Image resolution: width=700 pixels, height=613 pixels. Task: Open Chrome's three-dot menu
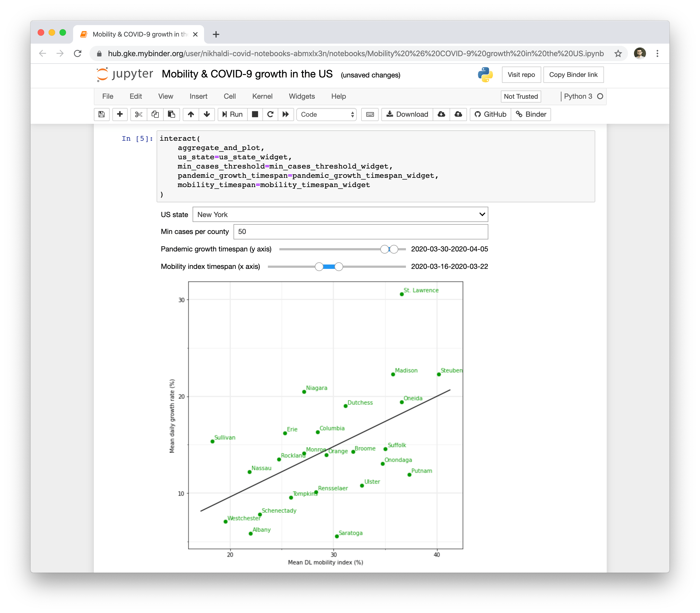(x=657, y=53)
